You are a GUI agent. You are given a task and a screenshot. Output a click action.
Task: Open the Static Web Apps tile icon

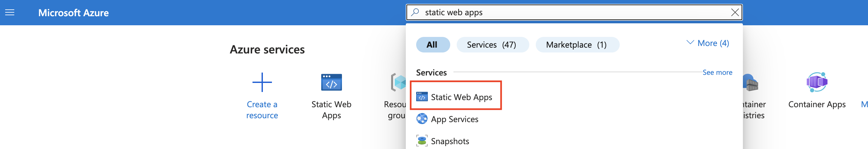331,82
